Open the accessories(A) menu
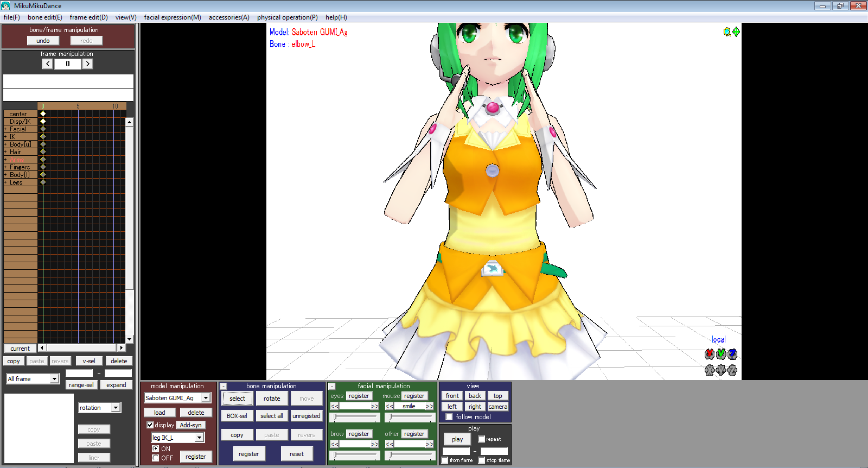The height and width of the screenshot is (468, 868). click(x=229, y=17)
